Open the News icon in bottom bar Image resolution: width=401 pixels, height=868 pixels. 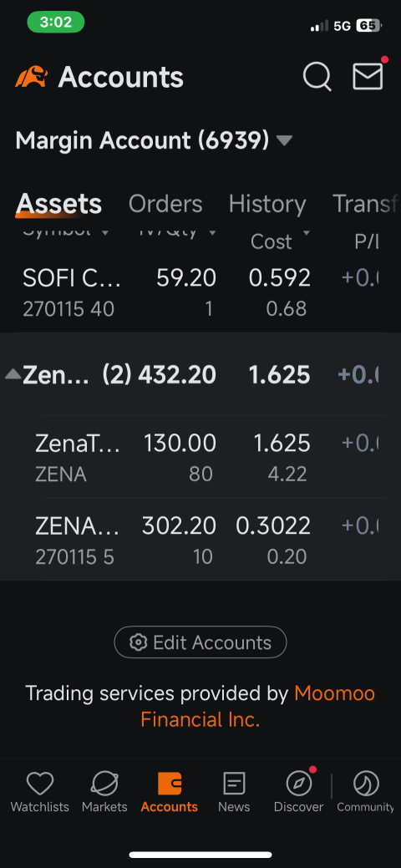point(234,784)
